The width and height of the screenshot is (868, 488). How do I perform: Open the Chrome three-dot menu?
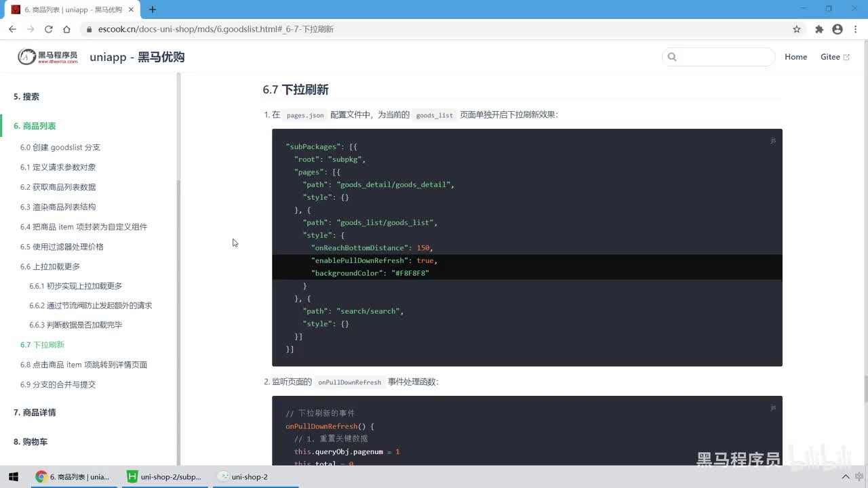coord(856,29)
